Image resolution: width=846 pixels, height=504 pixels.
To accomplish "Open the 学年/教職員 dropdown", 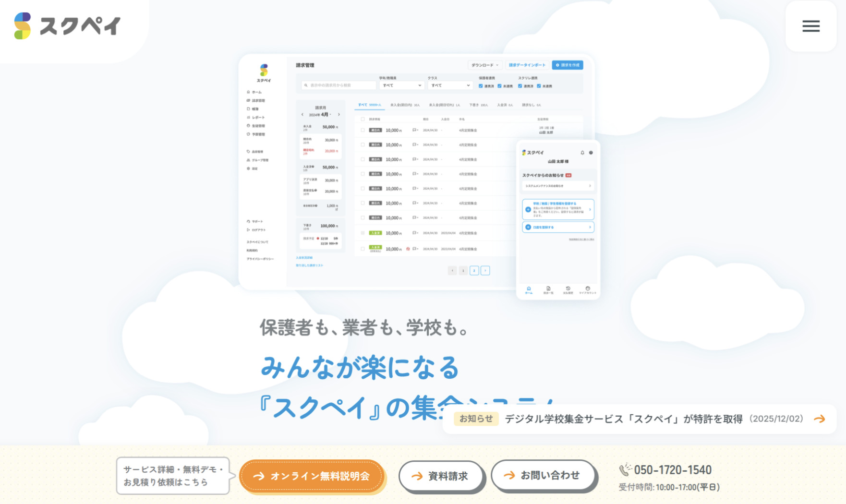I will pos(401,85).
